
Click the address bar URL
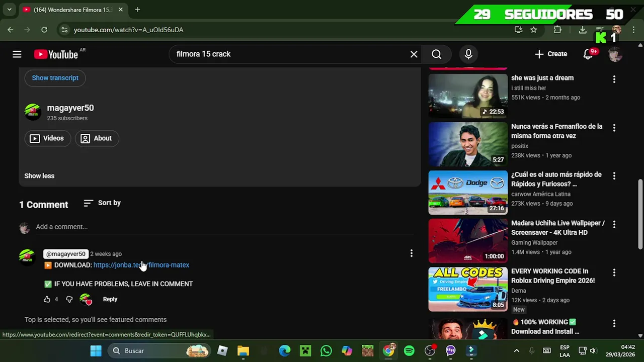(128, 30)
